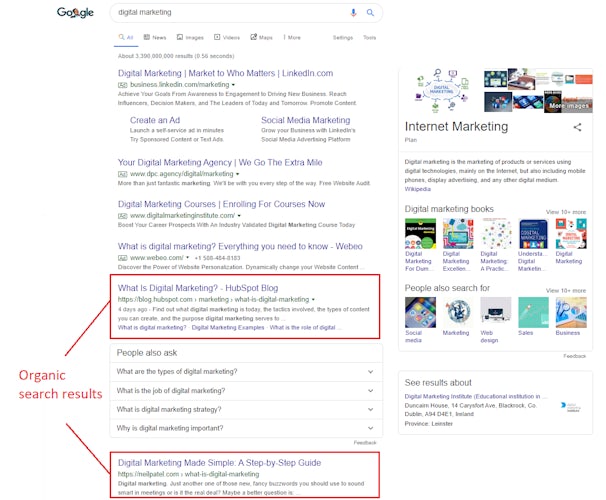Open the Maps search tab
This screenshot has height=500, width=606.
point(262,37)
